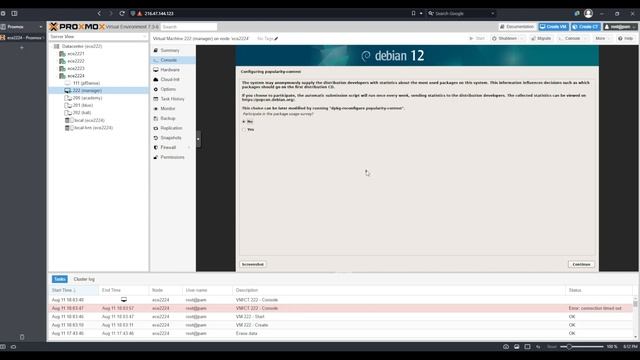Click the Shutdown button

pos(505,38)
